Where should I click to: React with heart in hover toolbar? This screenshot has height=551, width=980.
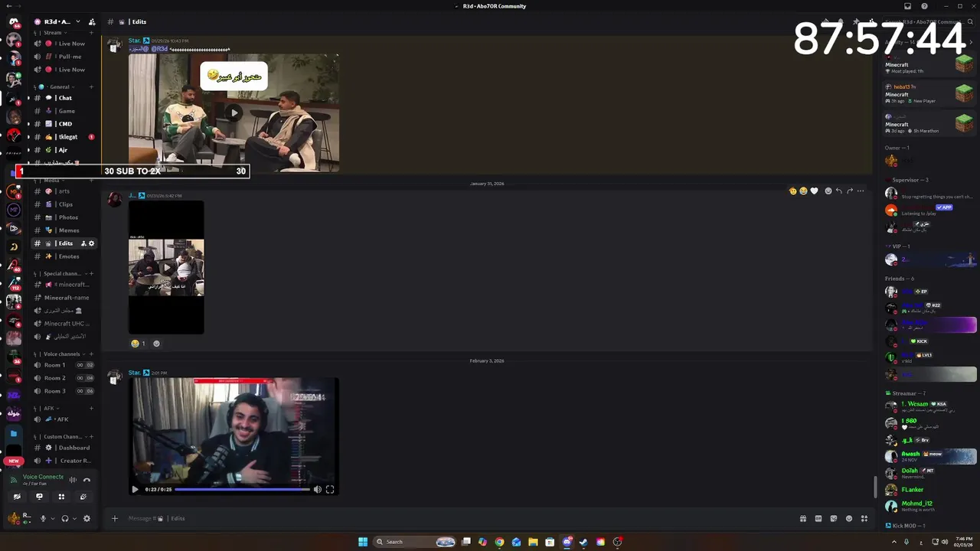click(x=814, y=191)
